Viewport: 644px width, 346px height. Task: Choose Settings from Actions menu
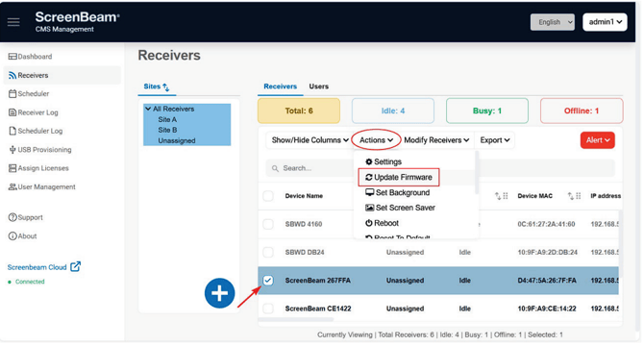[384, 161]
